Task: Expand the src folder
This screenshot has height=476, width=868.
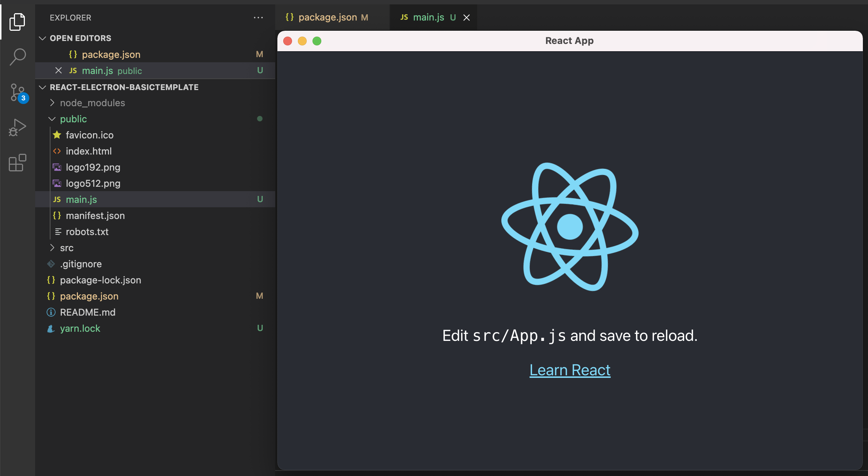Action: click(x=67, y=248)
